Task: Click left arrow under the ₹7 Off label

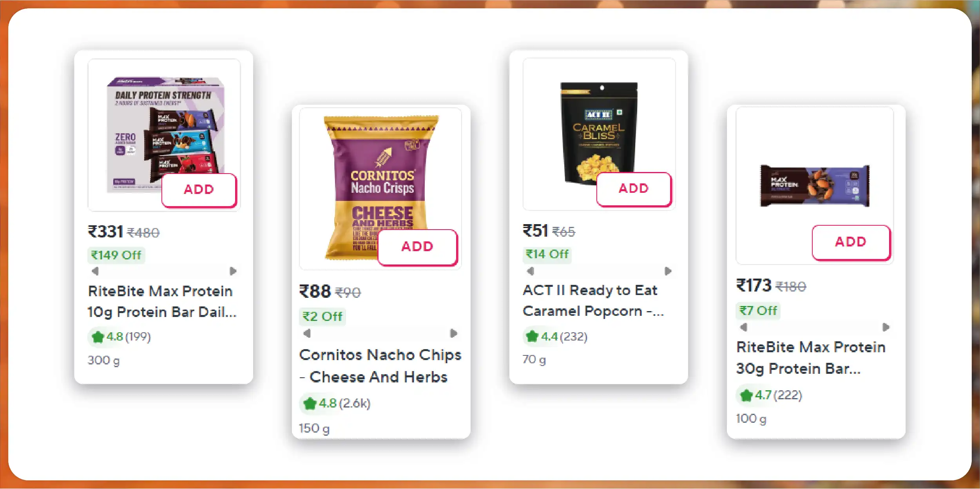Action: coord(744,327)
